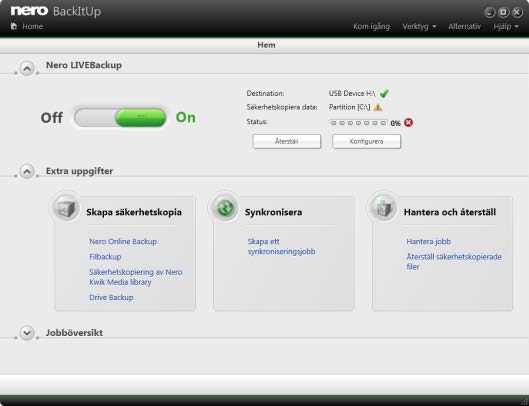Screen dimensions: 529x406
Task: Click the Konfigurera button
Action: click(366, 141)
